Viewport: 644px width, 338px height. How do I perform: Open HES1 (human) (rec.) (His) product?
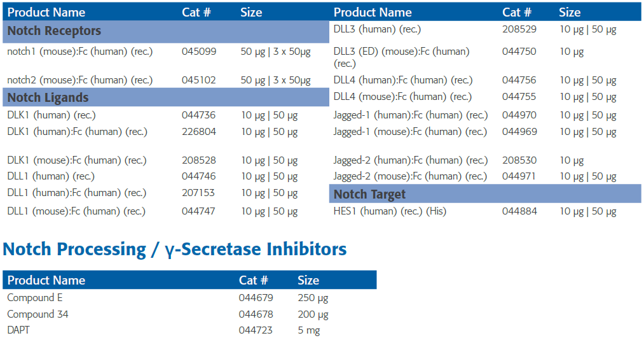tap(390, 211)
